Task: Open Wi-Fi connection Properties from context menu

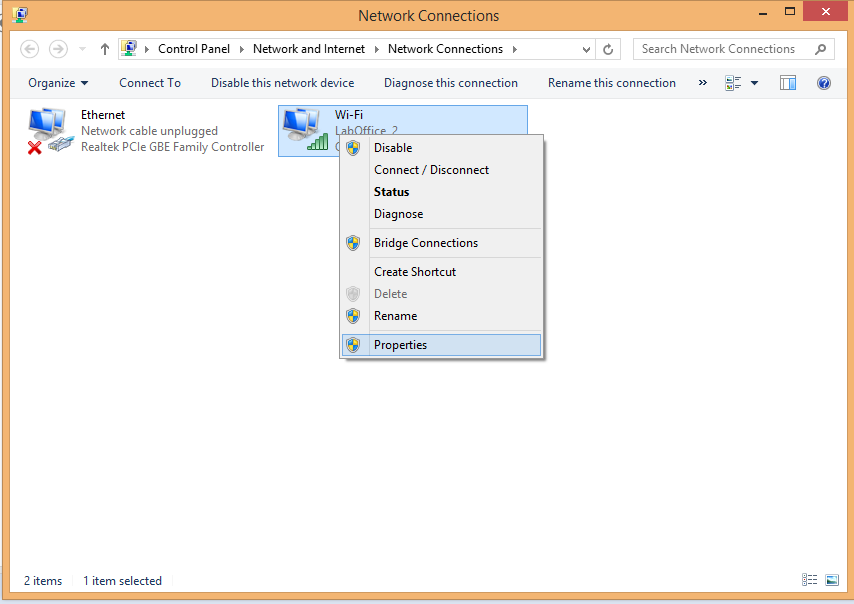Action: (x=400, y=344)
